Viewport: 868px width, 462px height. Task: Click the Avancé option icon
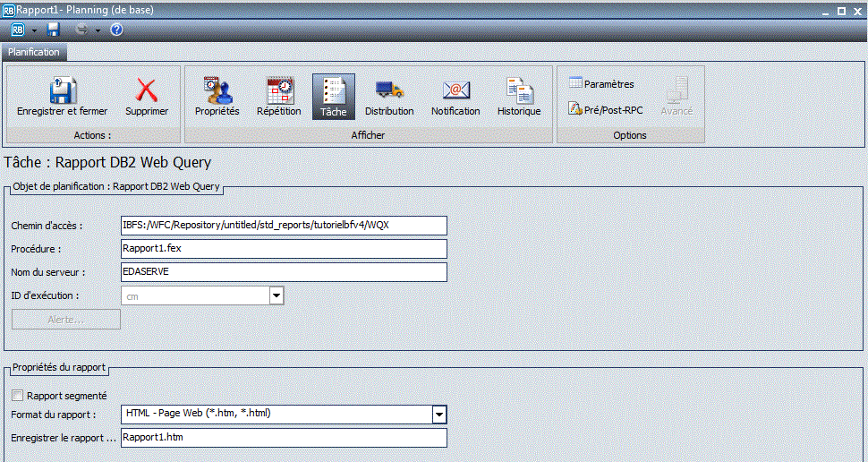(677, 98)
